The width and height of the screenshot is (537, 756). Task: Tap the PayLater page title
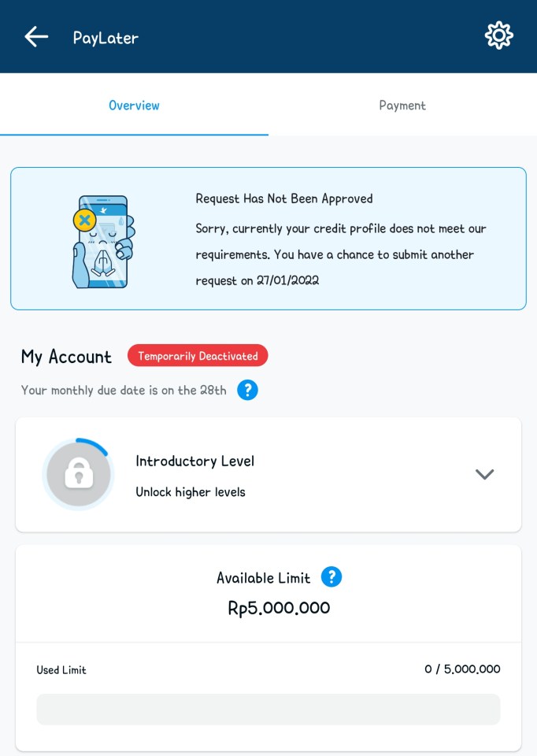[x=106, y=37]
